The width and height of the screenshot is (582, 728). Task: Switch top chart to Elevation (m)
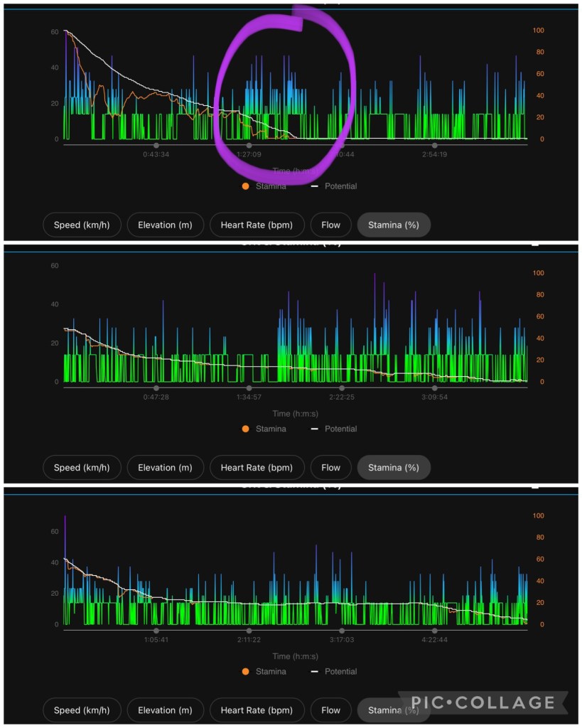[165, 225]
